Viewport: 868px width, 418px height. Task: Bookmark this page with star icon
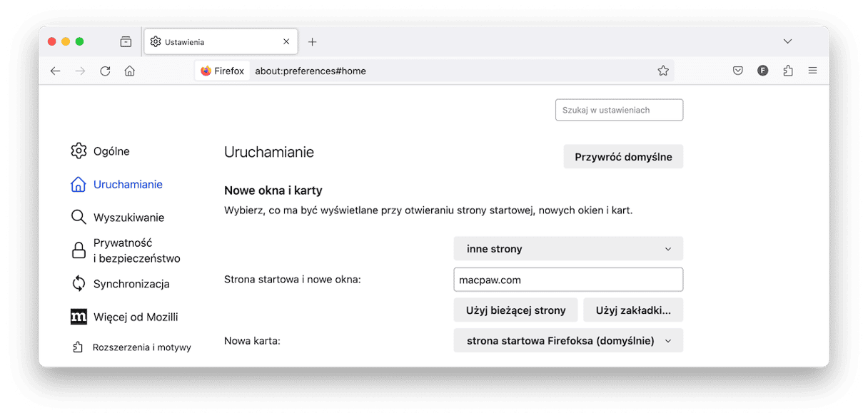662,71
